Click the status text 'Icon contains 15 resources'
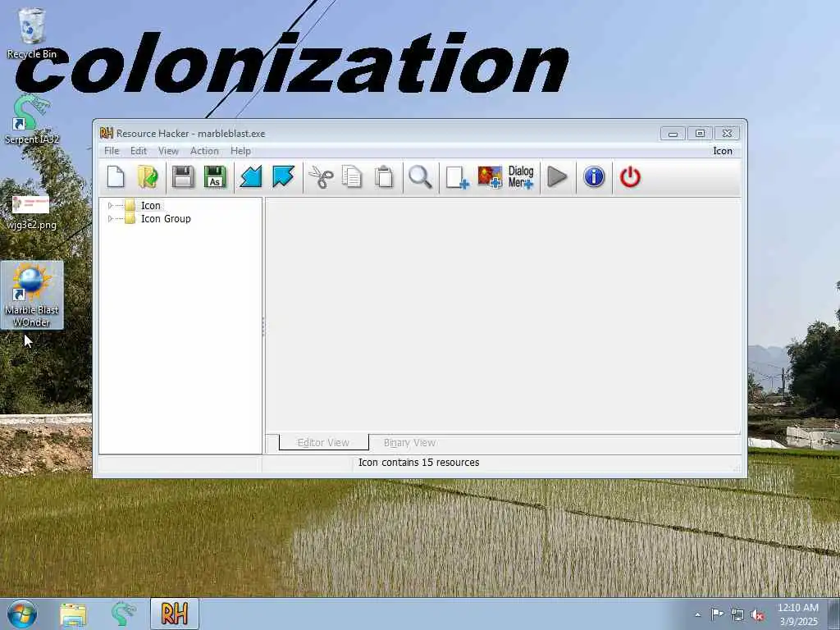Screen dimensions: 840x630 click(x=419, y=463)
